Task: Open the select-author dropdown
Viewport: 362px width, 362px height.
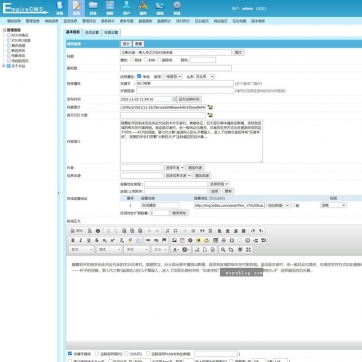Action: tap(175, 167)
